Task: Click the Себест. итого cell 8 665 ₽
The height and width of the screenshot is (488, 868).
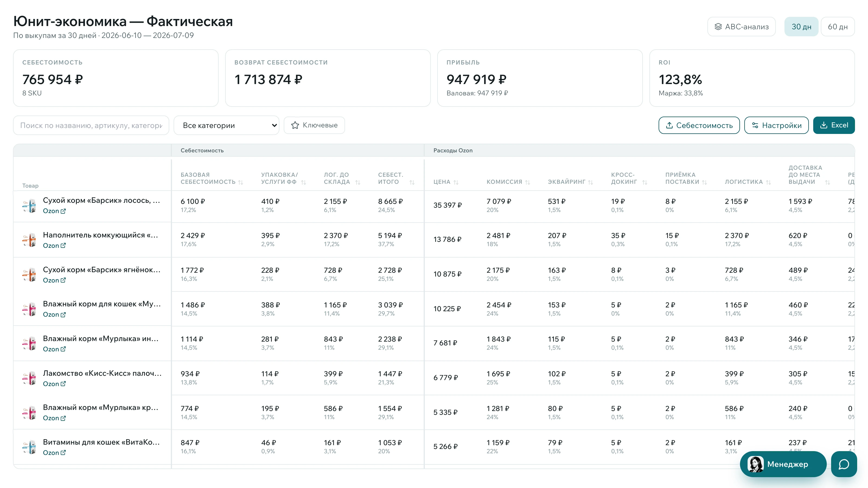Action: [390, 201]
